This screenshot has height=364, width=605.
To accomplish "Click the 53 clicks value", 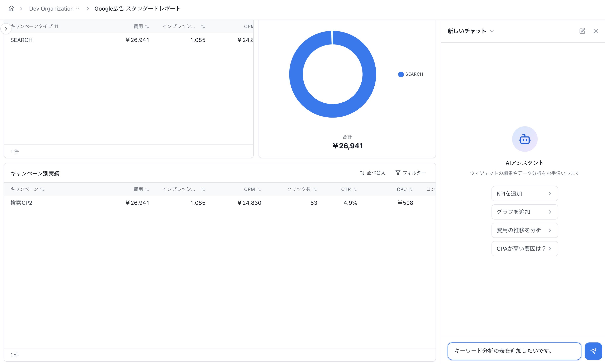I will (314, 203).
